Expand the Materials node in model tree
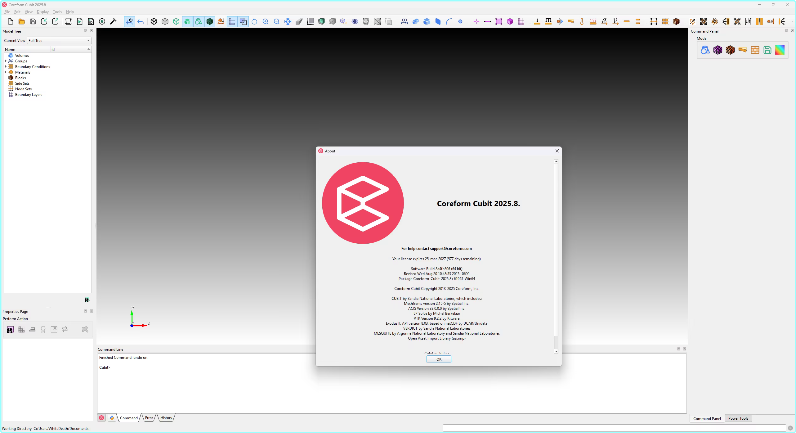 (x=6, y=72)
